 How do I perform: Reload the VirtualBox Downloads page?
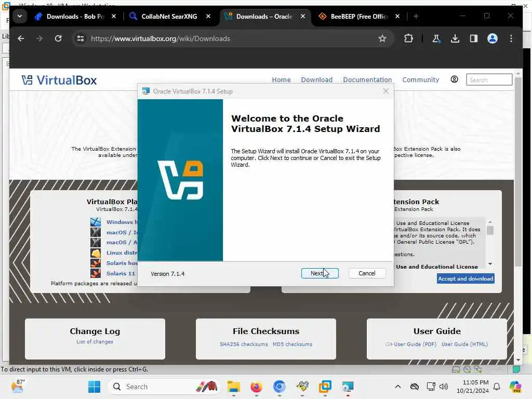pyautogui.click(x=58, y=38)
